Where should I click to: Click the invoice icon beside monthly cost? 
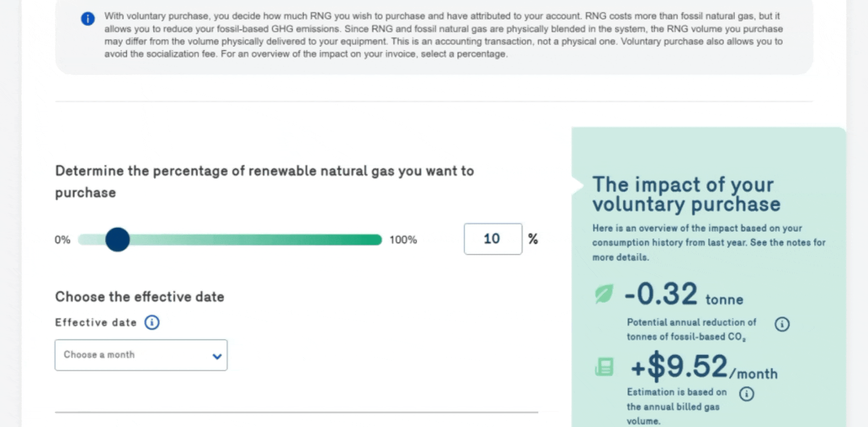point(604,367)
